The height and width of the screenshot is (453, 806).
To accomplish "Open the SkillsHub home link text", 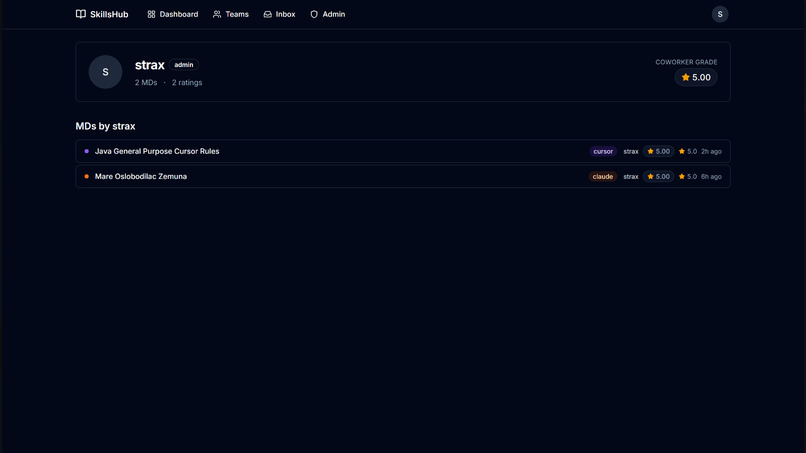I will click(109, 14).
